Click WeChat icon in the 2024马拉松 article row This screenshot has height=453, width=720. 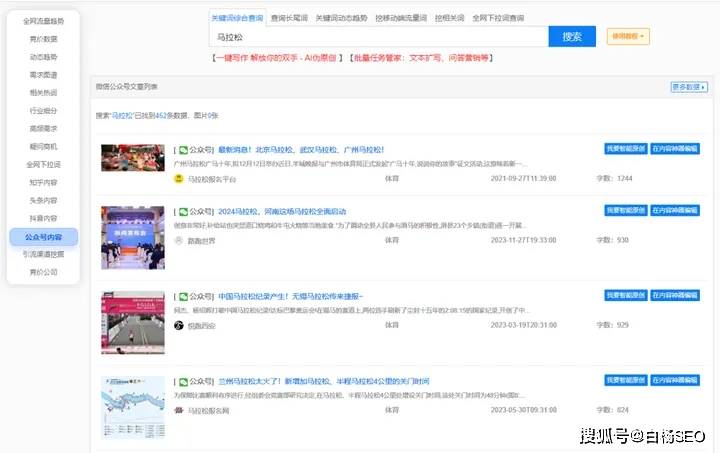click(183, 212)
